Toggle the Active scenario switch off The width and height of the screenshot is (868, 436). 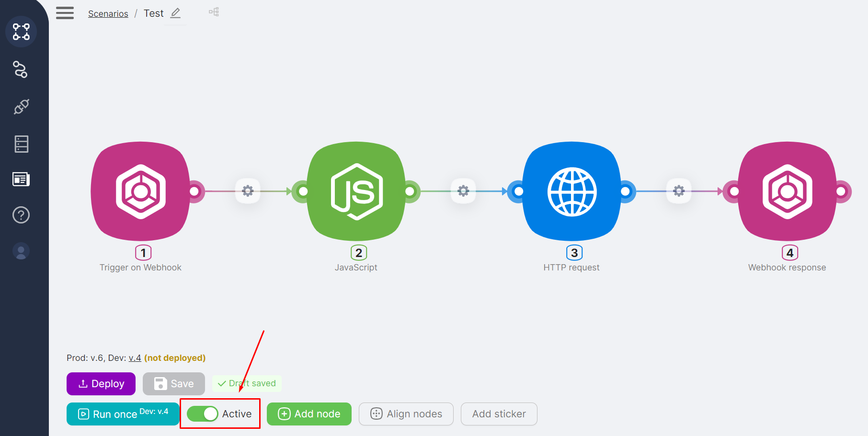coord(203,414)
